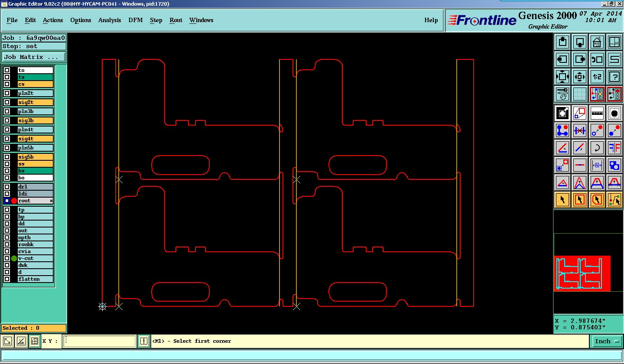
Task: Choose the rectangle select pointer icon
Action: [580, 200]
